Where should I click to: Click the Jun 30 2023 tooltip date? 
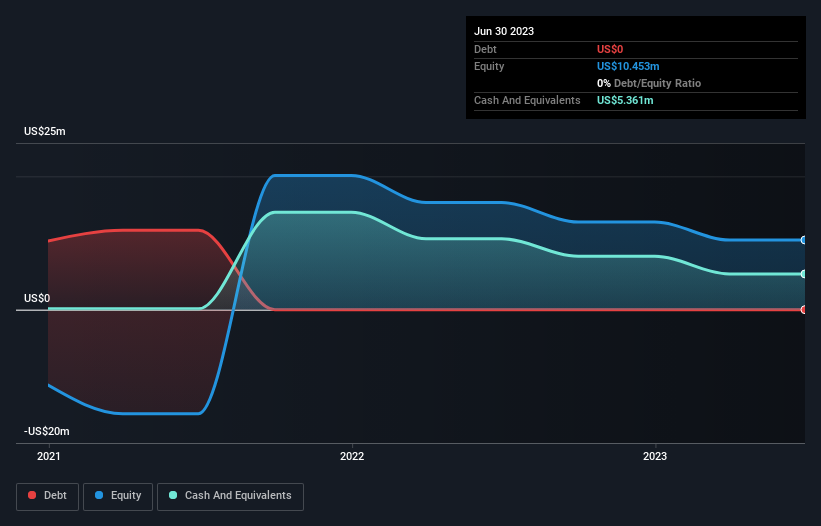click(504, 31)
